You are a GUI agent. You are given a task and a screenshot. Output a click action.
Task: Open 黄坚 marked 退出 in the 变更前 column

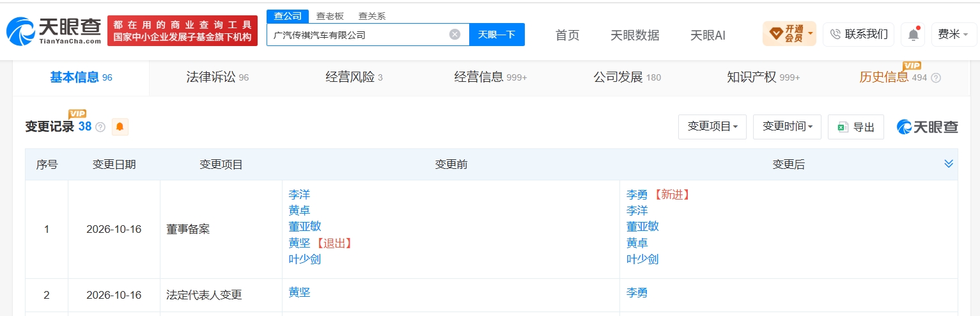coord(299,243)
